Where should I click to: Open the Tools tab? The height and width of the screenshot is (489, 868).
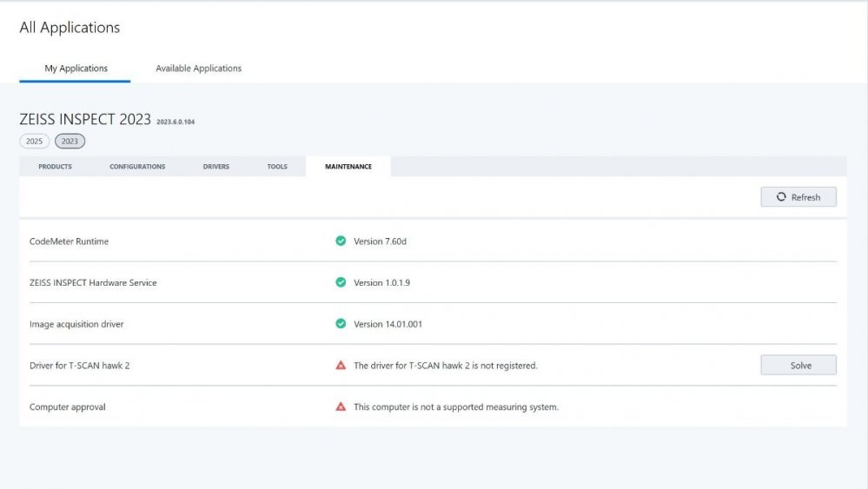pos(277,167)
